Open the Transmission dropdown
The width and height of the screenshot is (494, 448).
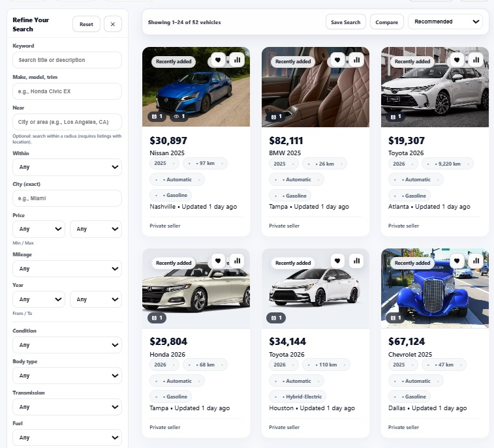(67, 407)
